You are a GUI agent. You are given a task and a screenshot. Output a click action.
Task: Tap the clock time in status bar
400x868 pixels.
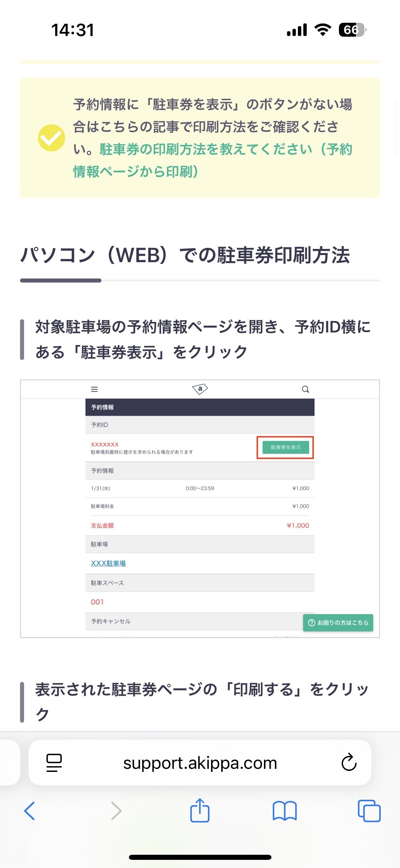pyautogui.click(x=73, y=30)
